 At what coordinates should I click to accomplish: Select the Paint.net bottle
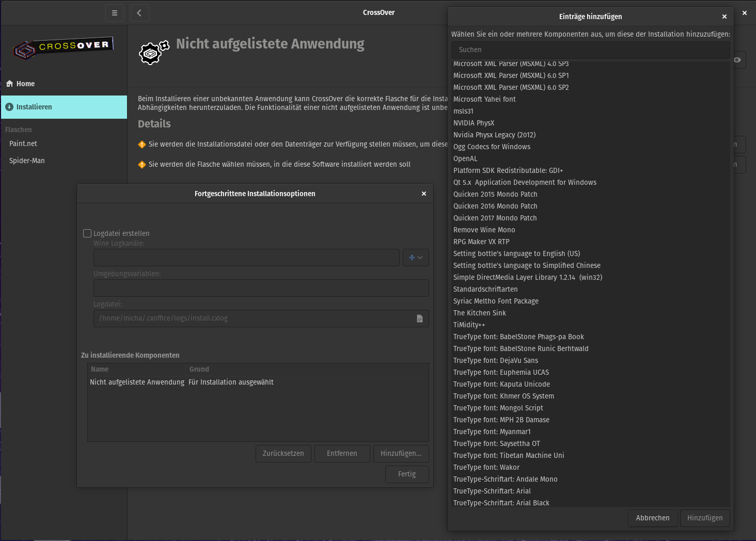23,144
